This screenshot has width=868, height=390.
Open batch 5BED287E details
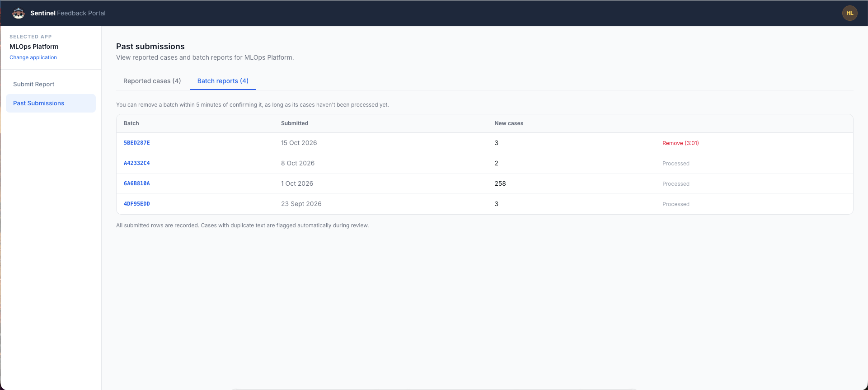click(x=137, y=143)
